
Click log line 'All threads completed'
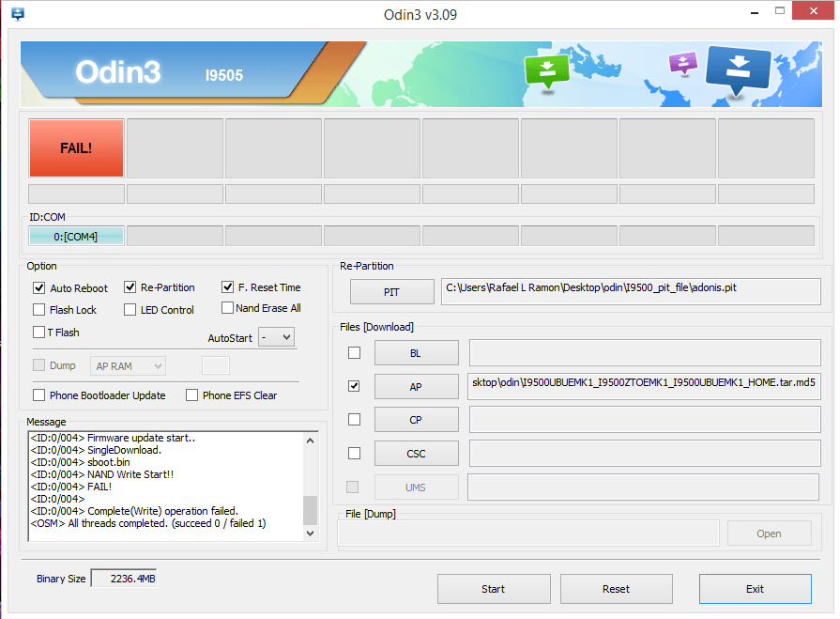[148, 523]
